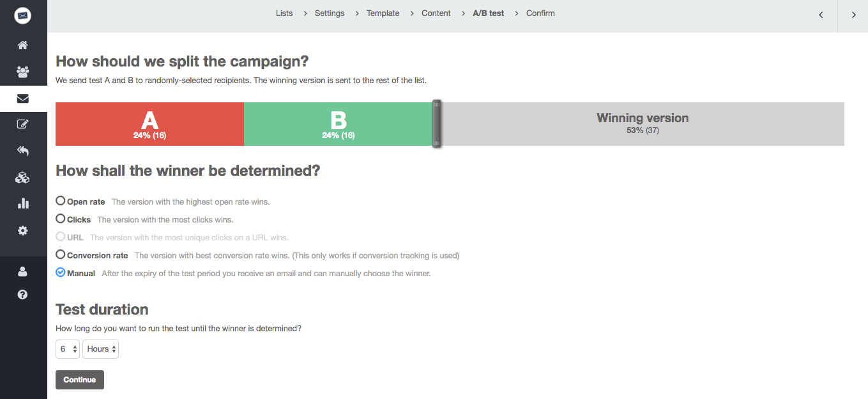Go to the previous step with the left arrow
Screen dimensions: 868x399
pos(821,15)
